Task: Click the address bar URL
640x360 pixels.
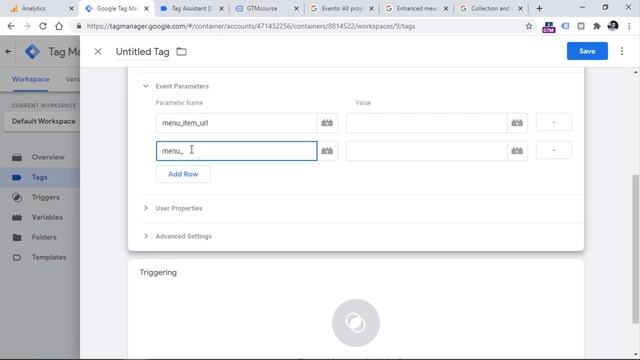Action: click(251, 26)
